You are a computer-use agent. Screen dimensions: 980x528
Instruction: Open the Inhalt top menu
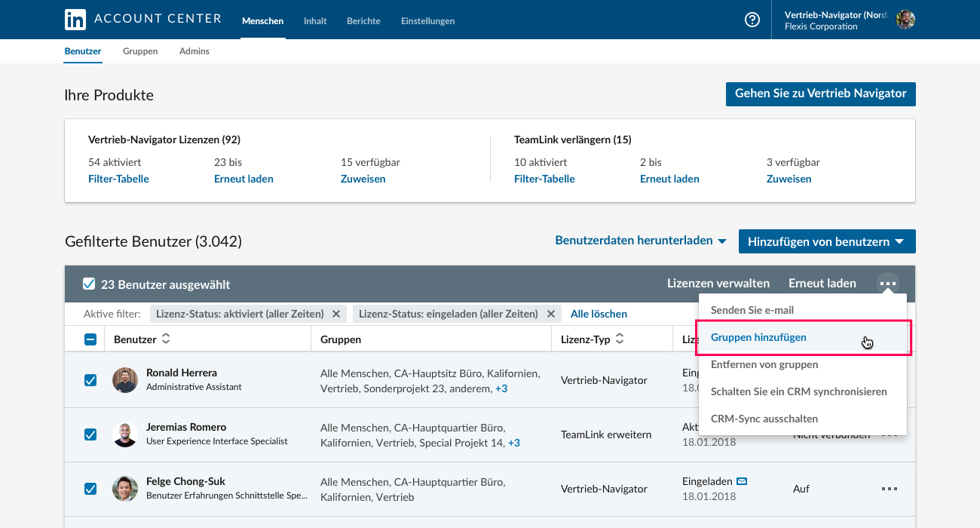pos(315,21)
